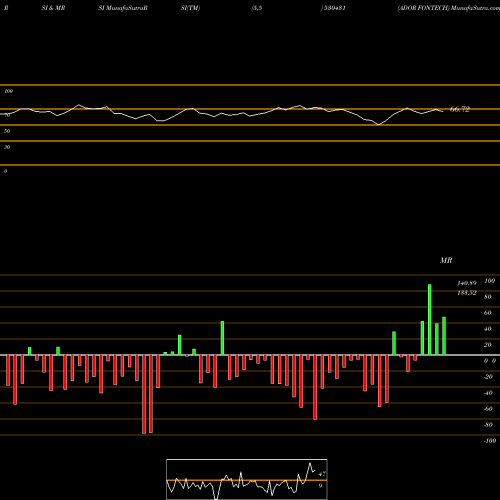Viewport: 500px width, 500px height.
Task: Click the MR axis label 80
Action: click(488, 297)
